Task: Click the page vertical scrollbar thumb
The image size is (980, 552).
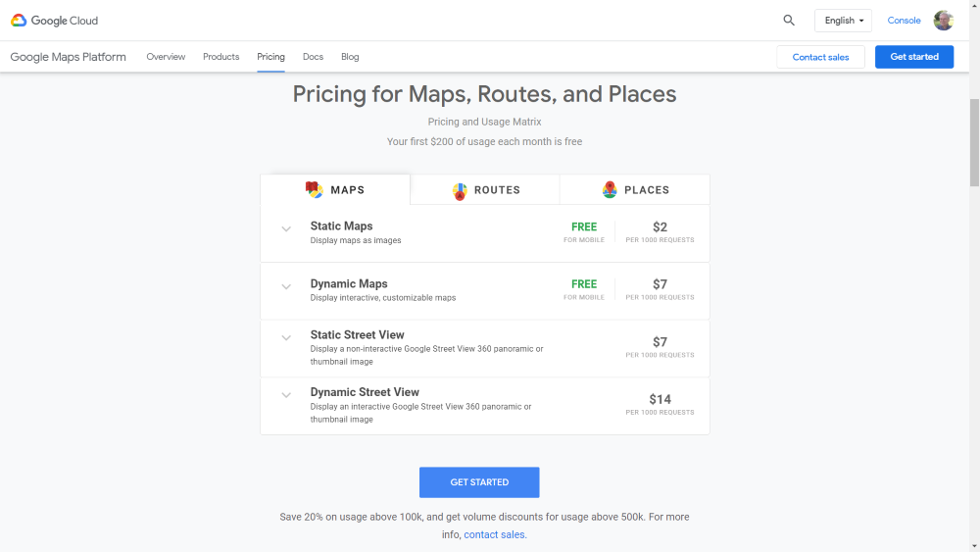Action: pyautogui.click(x=974, y=142)
